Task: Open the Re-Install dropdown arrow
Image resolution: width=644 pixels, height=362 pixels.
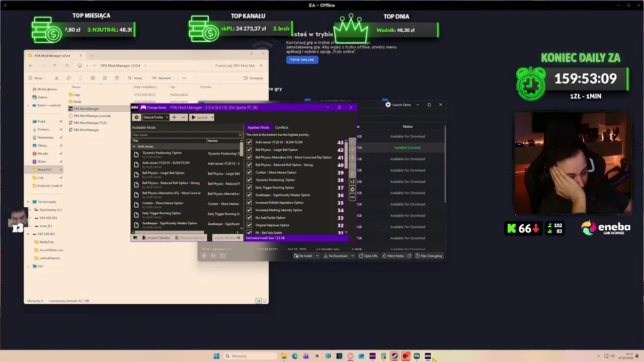Action: (317, 256)
